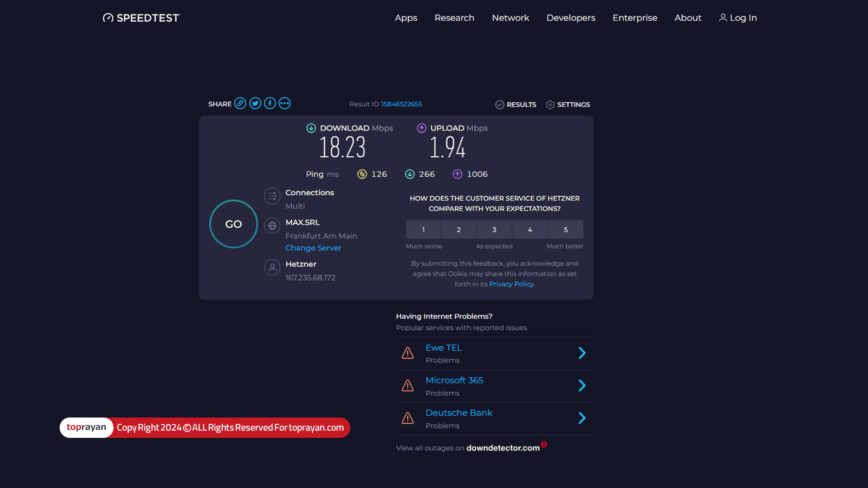This screenshot has height=488, width=868.
Task: Open the About menu
Action: point(688,18)
